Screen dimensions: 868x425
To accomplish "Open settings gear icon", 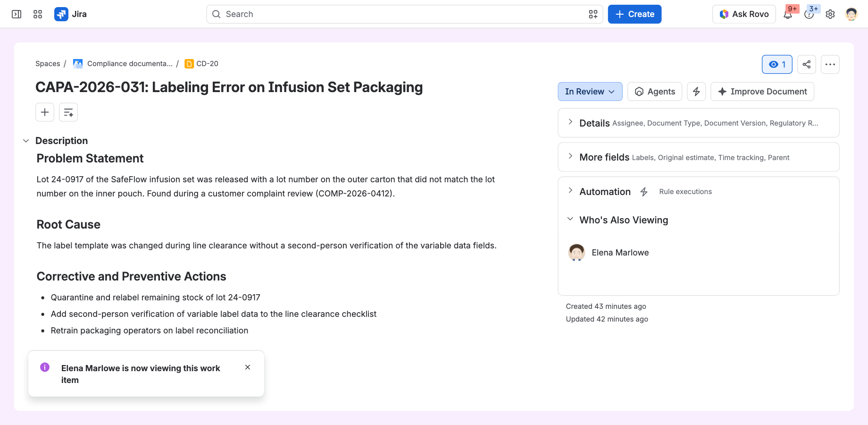I will [830, 14].
